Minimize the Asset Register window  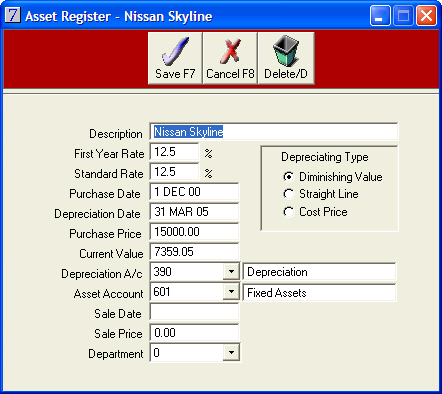click(380, 16)
